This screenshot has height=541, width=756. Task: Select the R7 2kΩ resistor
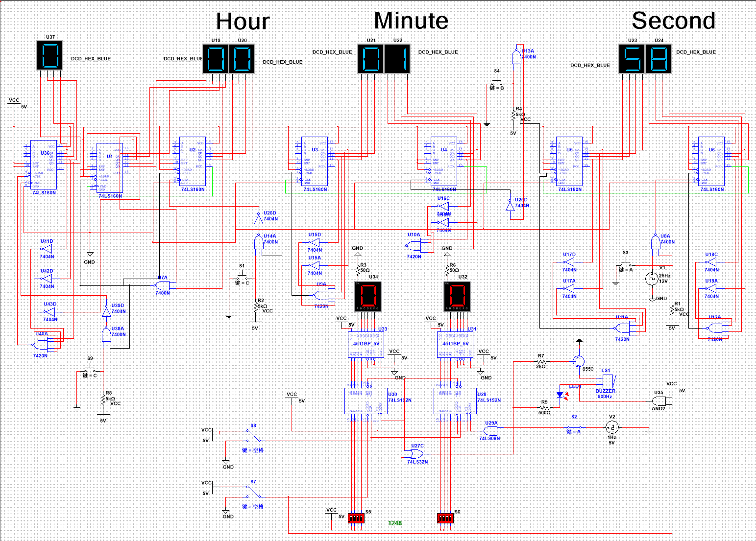pyautogui.click(x=541, y=361)
